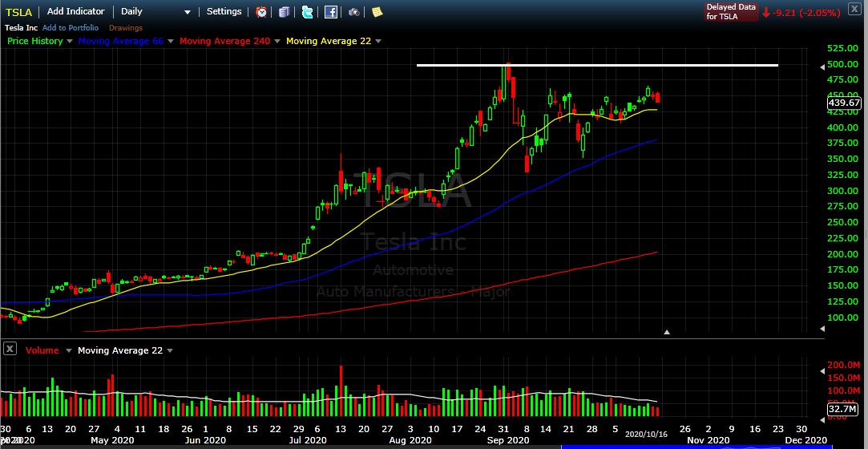Expand the Volume panel's Moving Average 22 arrow
868x449 pixels.
coord(170,350)
